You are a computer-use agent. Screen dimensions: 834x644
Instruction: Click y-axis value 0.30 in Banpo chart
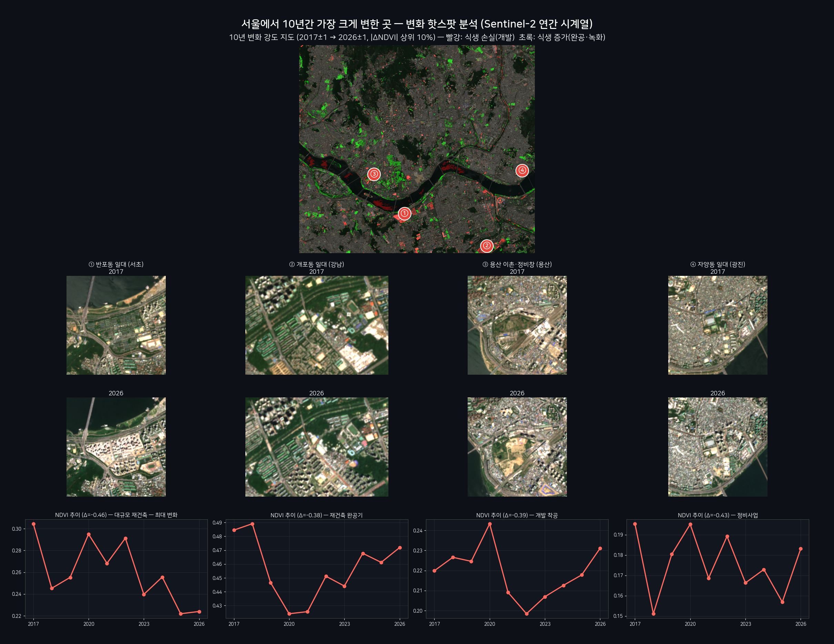tap(17, 529)
